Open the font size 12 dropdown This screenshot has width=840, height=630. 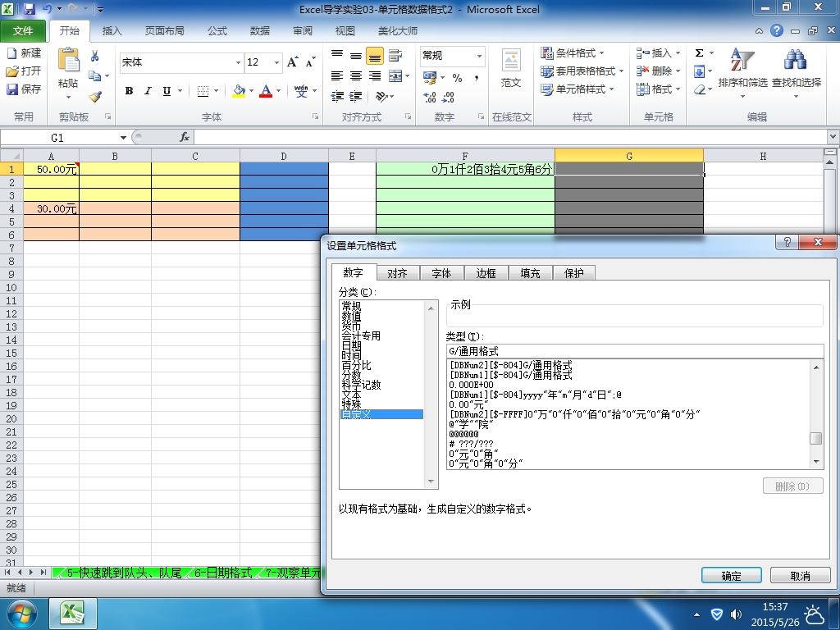277,62
